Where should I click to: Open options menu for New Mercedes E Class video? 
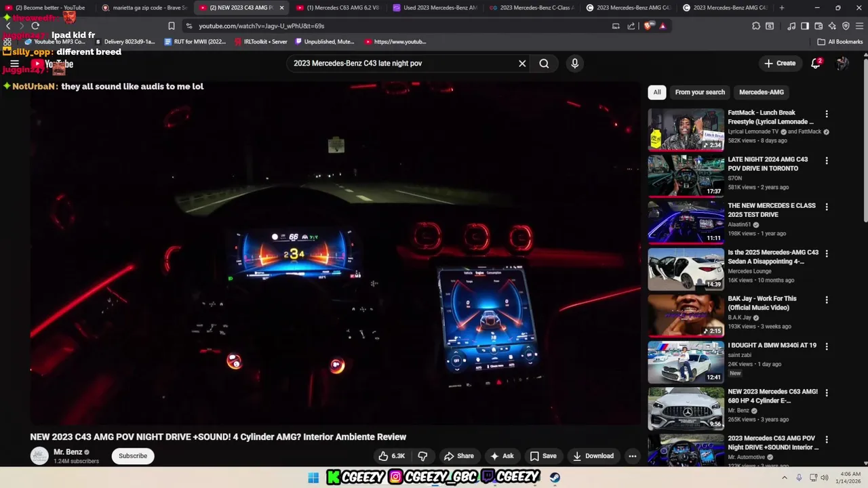point(826,207)
